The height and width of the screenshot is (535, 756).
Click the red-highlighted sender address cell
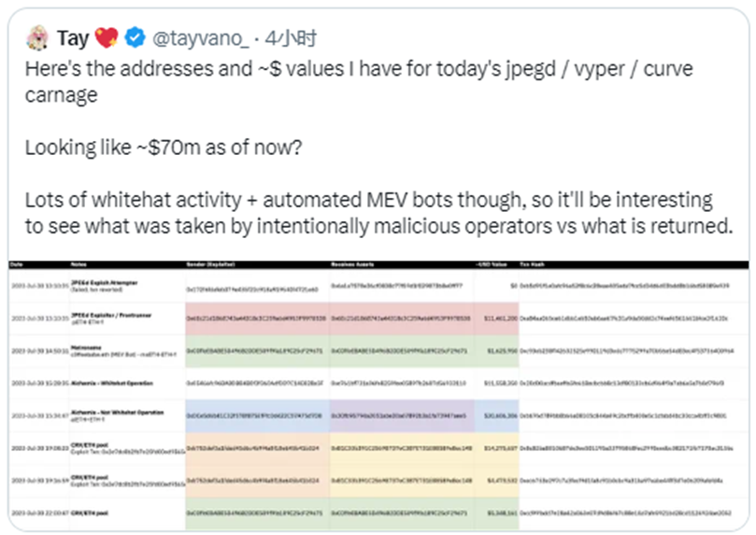(257, 318)
